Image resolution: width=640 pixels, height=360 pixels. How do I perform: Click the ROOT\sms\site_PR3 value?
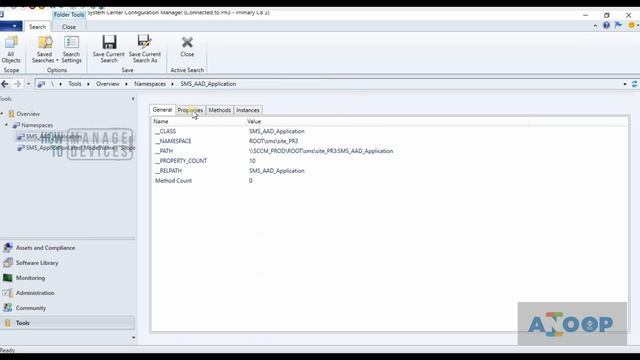click(x=273, y=141)
